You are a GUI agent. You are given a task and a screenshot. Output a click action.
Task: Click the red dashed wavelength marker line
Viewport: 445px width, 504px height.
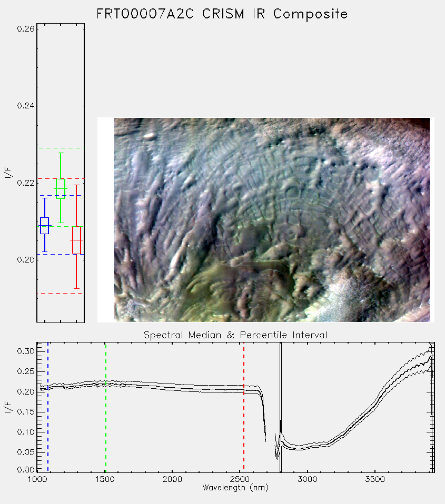coord(244,407)
